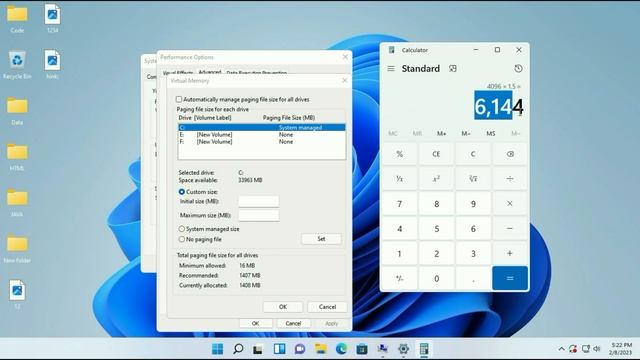Click the Set button in Virtual Memory
Screen dimensions: 640x360
321,239
